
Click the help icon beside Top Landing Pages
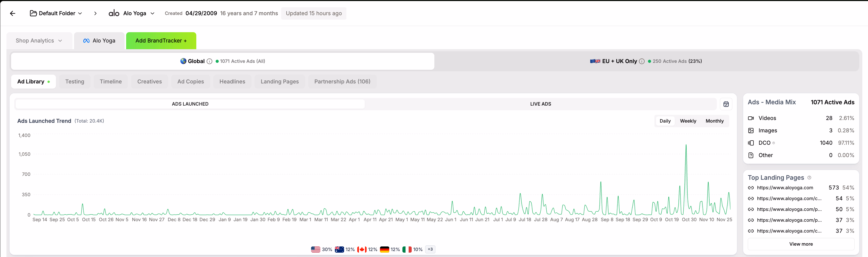pos(809,177)
